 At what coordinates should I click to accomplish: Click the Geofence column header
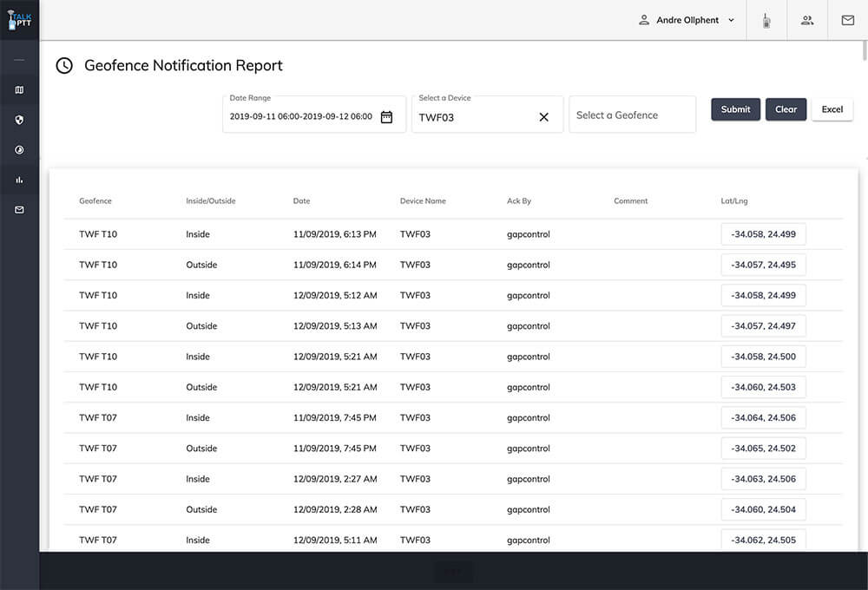click(x=95, y=201)
